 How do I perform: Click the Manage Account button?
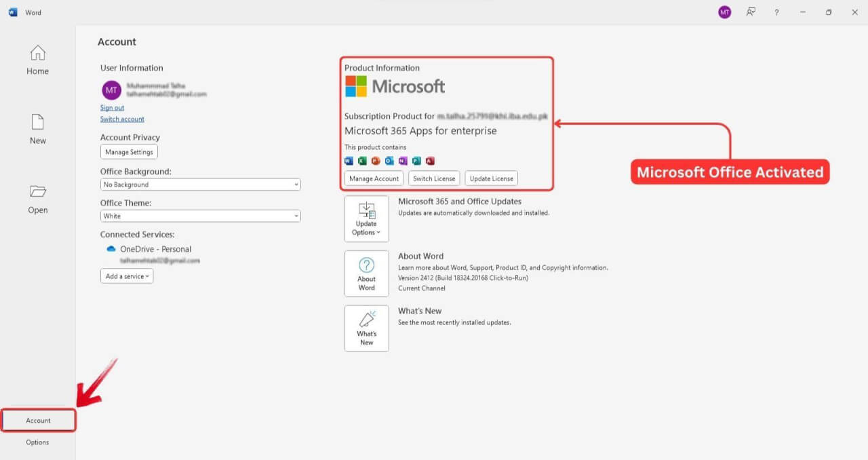click(x=374, y=178)
